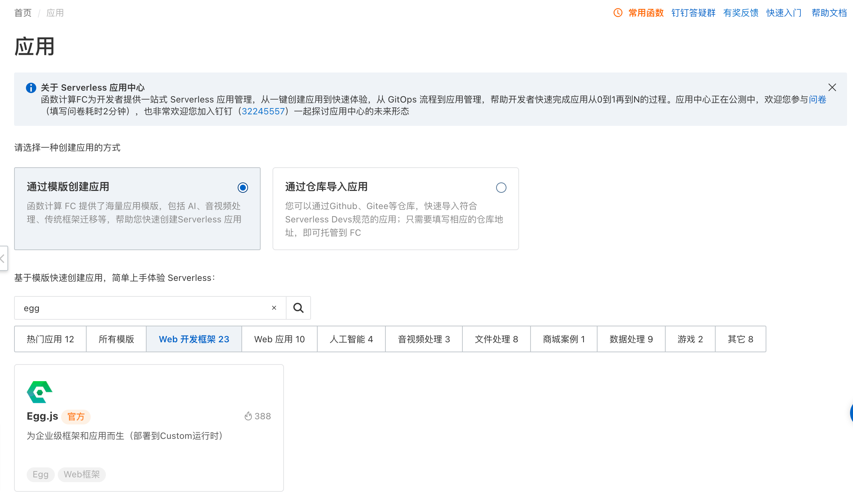Screen dimensions: 853x504
Task: Click the Web框架 tag on the card
Action: (82, 474)
